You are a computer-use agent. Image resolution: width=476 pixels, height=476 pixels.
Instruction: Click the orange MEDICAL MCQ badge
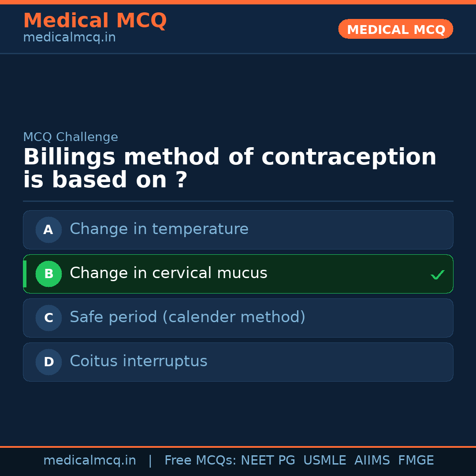click(395, 29)
